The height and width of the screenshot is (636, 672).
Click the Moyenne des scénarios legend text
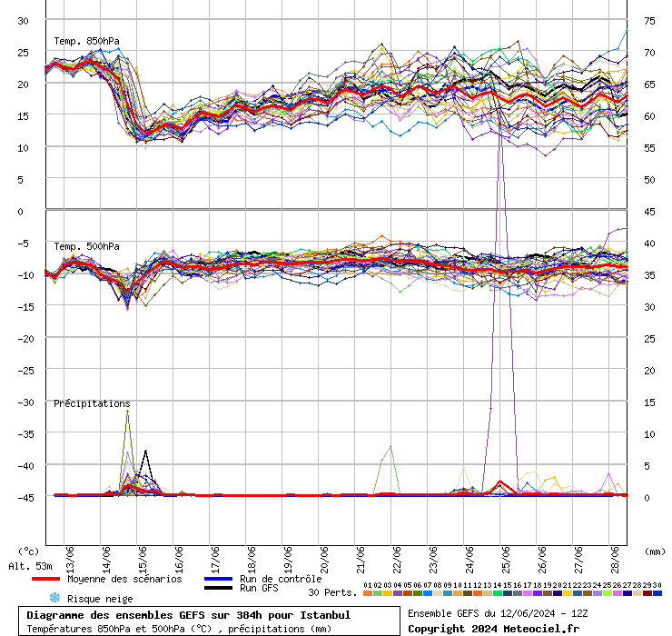(124, 579)
